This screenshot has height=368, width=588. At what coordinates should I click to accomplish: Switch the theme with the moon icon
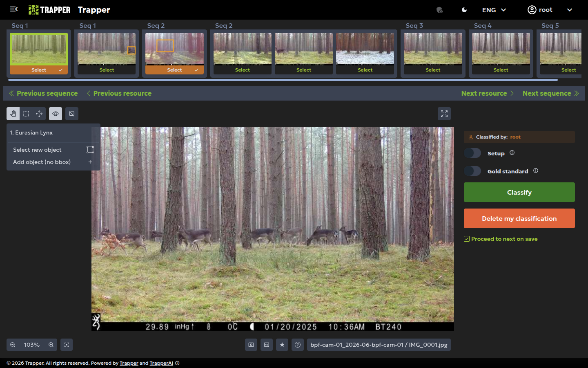[x=464, y=10]
